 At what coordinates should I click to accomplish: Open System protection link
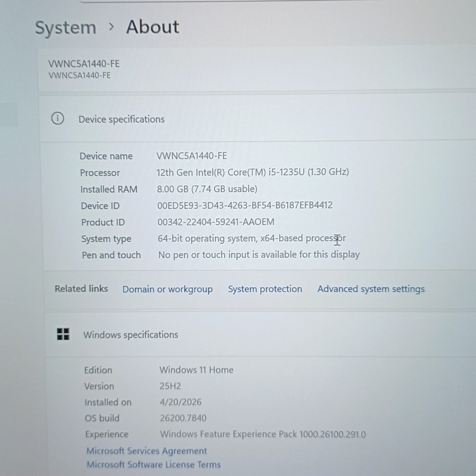[x=265, y=289]
